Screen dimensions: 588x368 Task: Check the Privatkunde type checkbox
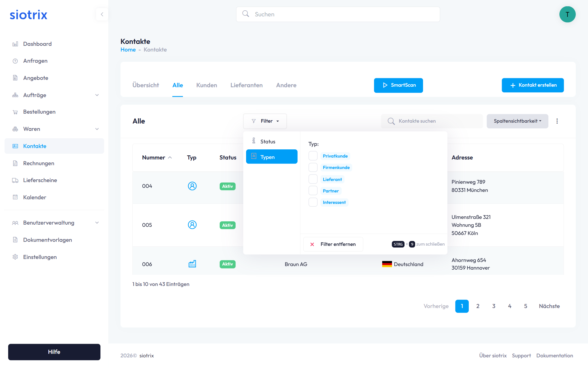click(313, 156)
